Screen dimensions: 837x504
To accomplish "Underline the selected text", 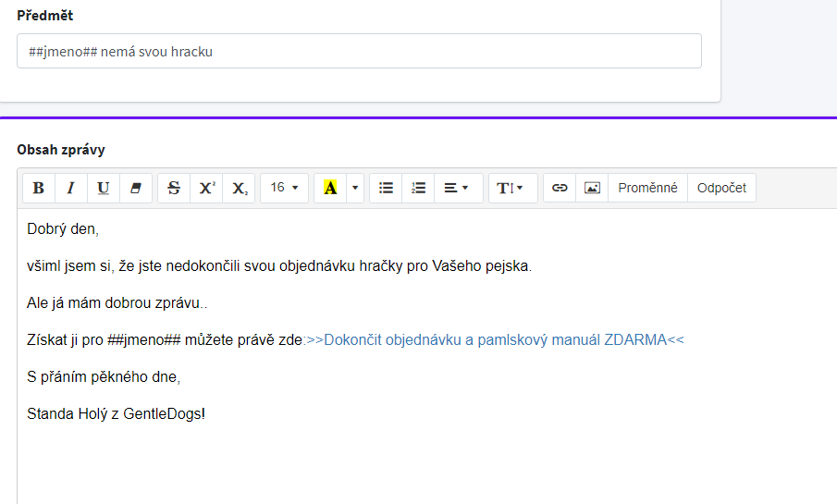I will point(104,188).
